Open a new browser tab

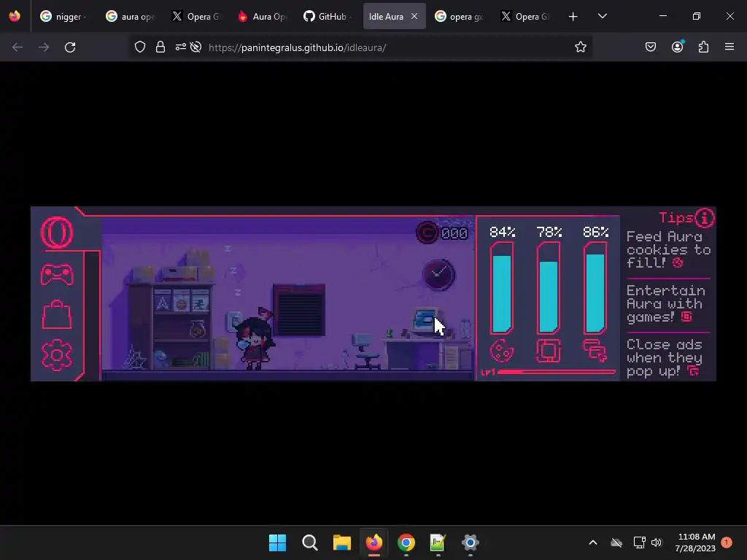point(573,17)
